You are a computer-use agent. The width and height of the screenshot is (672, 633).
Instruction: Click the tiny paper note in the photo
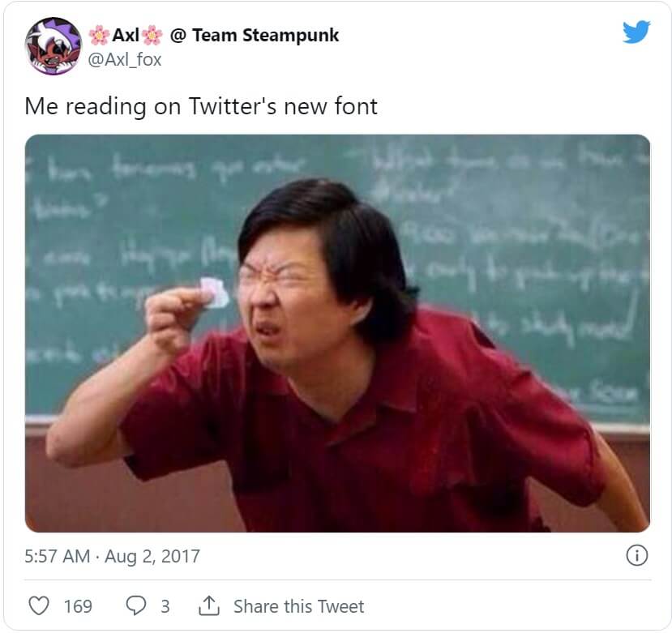click(x=214, y=293)
